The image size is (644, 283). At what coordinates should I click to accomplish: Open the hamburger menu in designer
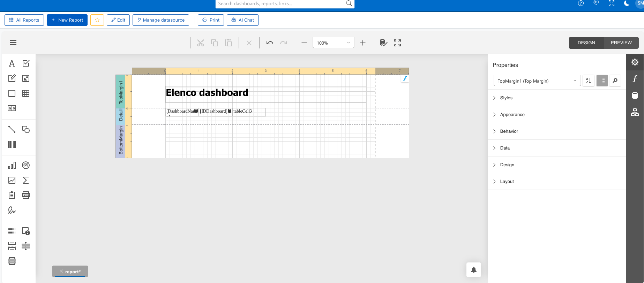pyautogui.click(x=13, y=43)
